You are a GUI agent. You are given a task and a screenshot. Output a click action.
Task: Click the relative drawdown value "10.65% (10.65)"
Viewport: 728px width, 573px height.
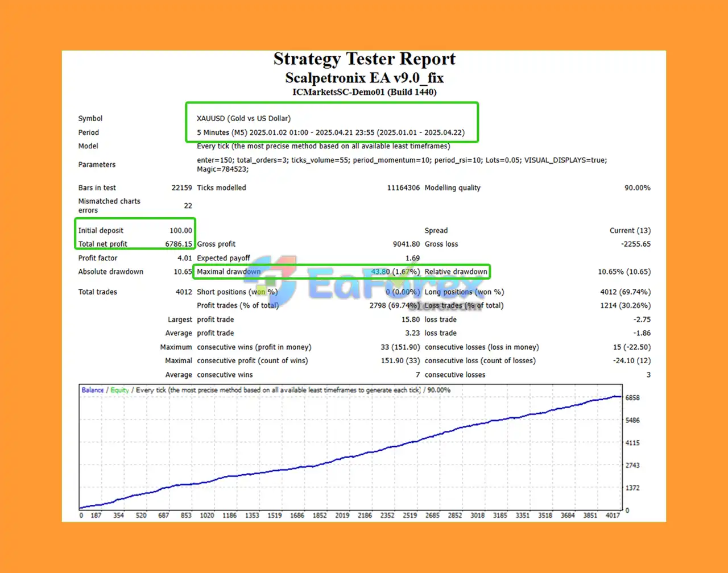tap(624, 272)
